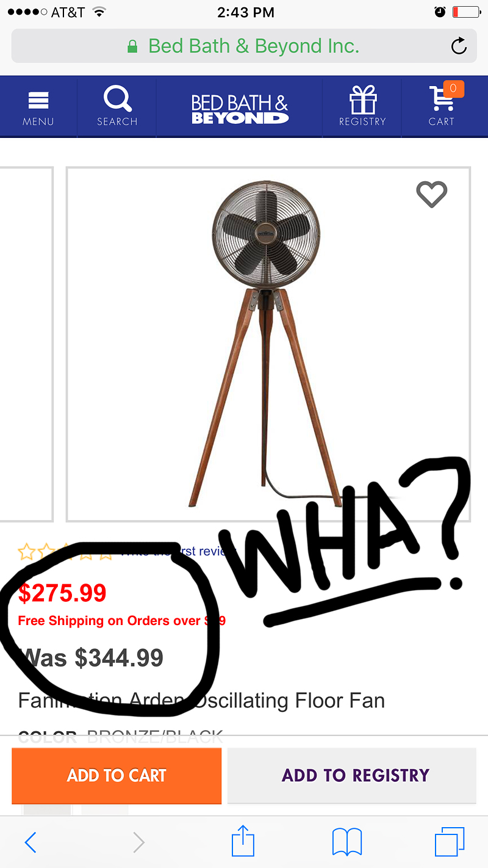Add the fan to cart

(117, 775)
